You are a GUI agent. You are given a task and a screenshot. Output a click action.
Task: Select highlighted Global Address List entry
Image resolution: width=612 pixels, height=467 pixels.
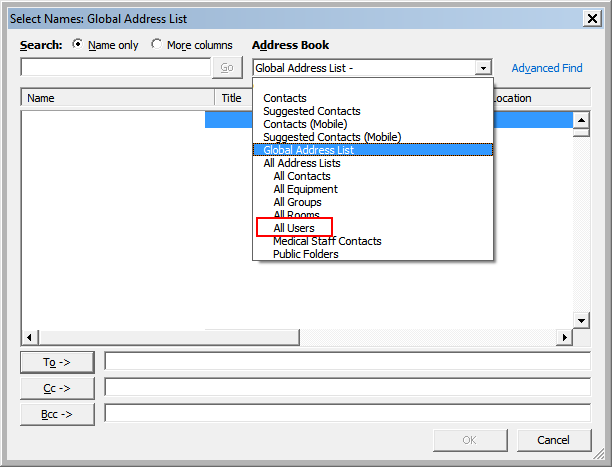click(373, 150)
